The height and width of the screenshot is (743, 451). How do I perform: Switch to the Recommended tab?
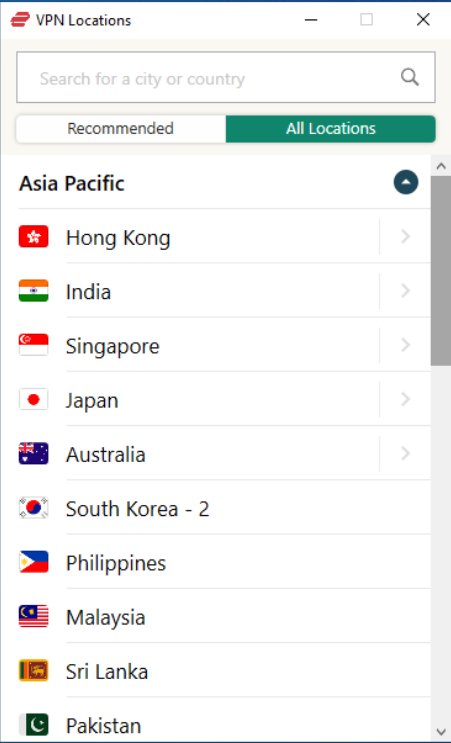click(121, 128)
